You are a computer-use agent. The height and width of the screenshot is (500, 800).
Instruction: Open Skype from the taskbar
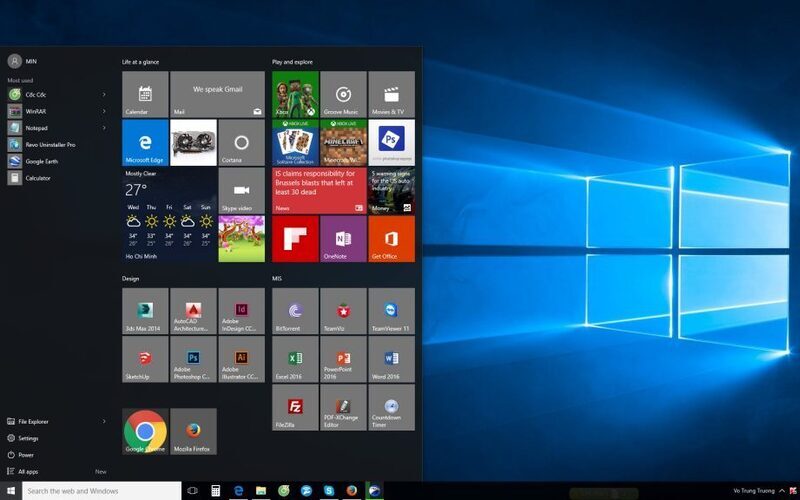(x=329, y=491)
